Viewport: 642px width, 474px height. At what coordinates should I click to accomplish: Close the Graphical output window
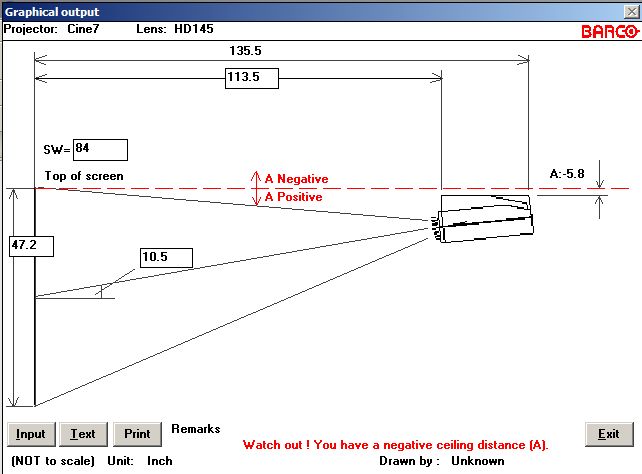631,11
